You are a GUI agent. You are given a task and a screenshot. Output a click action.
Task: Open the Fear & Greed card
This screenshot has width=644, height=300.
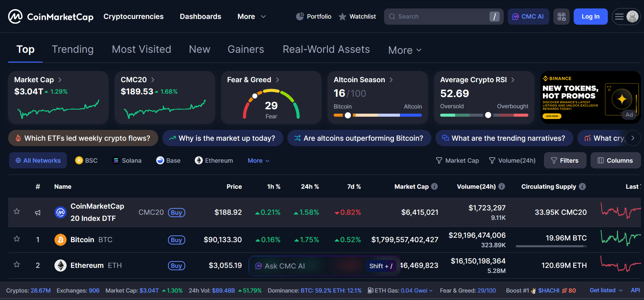[271, 97]
